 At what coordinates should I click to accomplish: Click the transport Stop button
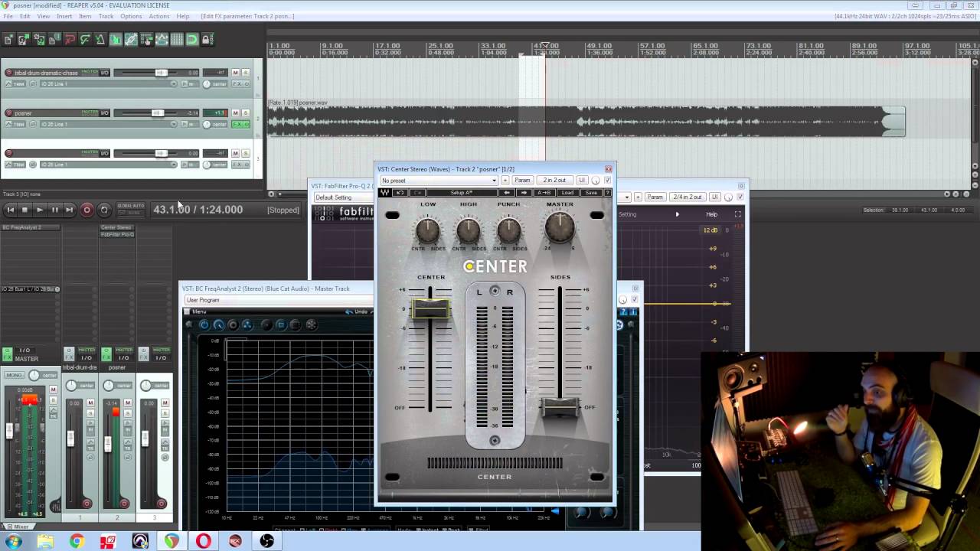tap(24, 210)
